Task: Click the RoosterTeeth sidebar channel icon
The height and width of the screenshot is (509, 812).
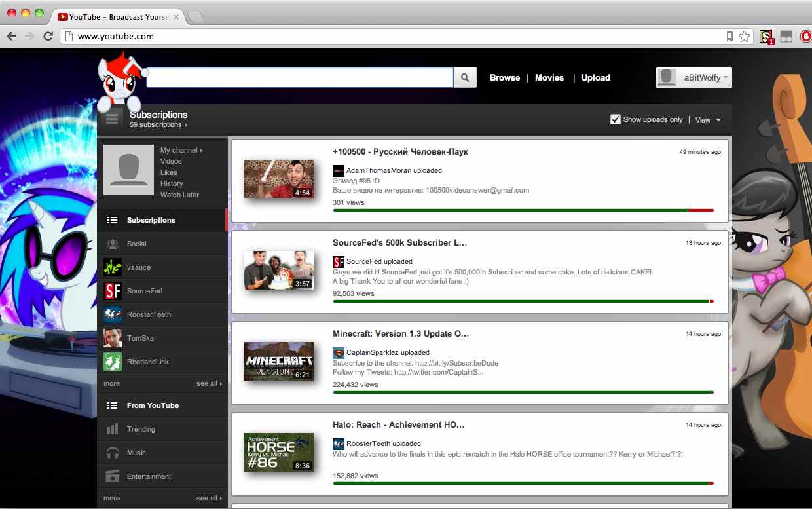Action: pos(113,314)
